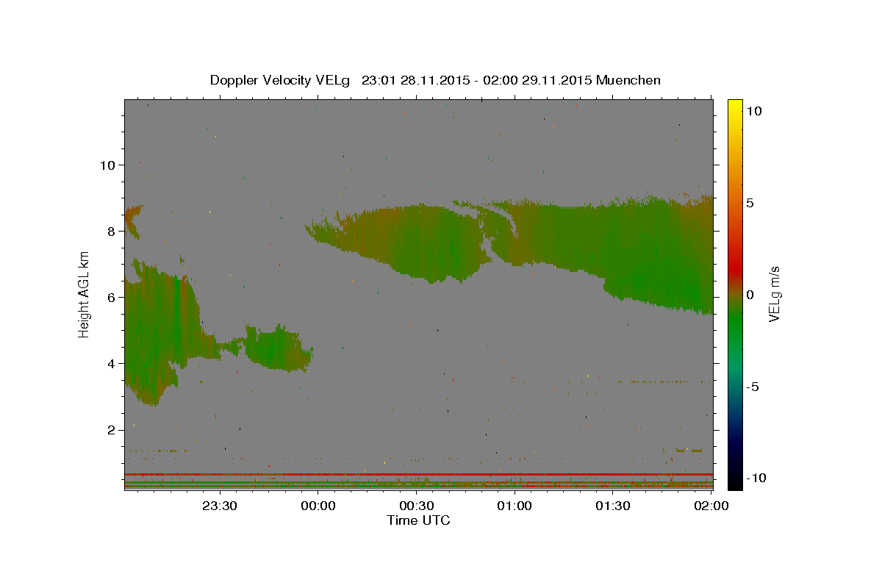
Task: Click the height tick label 4
Action: [112, 363]
